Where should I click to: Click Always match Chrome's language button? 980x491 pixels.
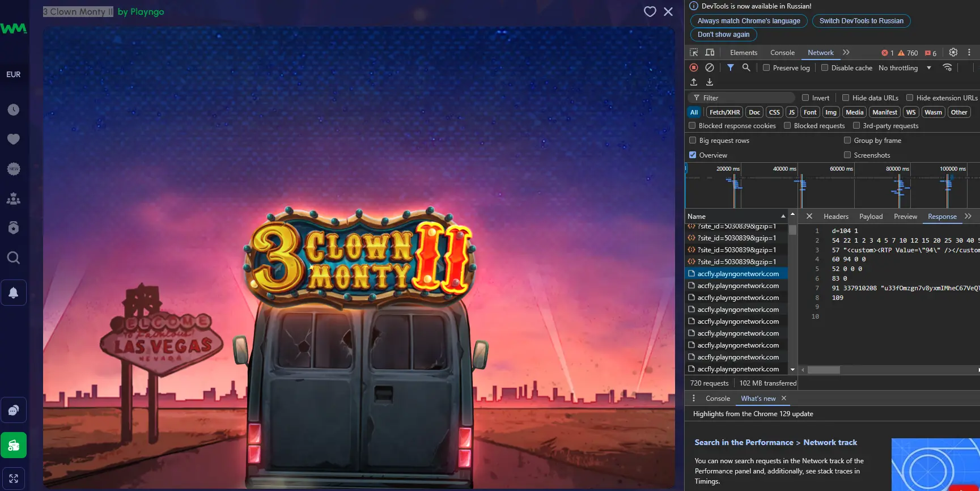(x=749, y=21)
